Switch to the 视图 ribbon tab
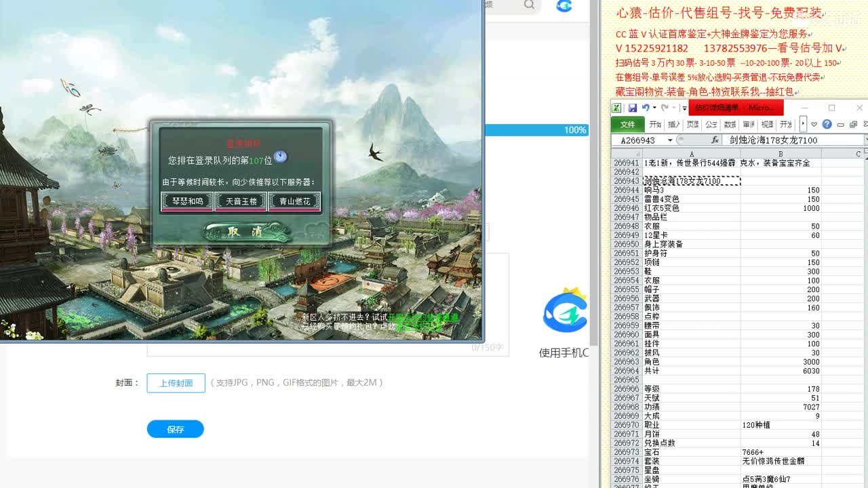Screen dimensions: 868x488 coord(767,125)
